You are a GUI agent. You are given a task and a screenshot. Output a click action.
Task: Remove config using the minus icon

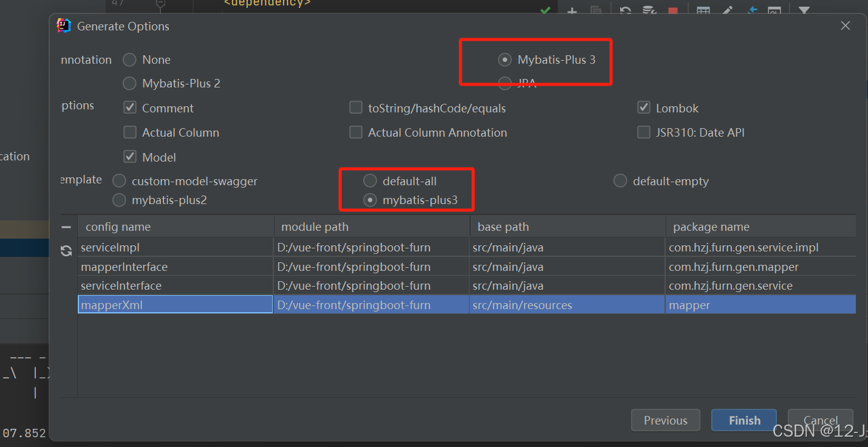[66, 227]
